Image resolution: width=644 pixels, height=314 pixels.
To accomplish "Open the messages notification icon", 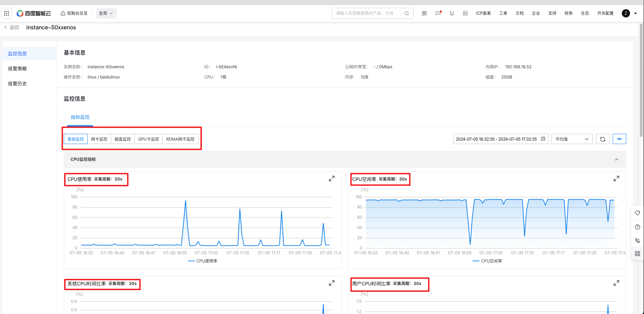I will (x=438, y=13).
